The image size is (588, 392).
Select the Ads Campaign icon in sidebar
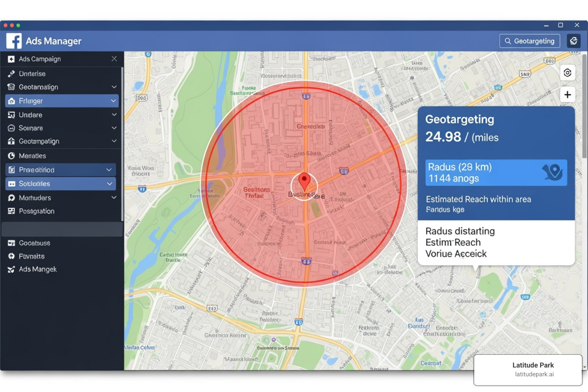tap(11, 59)
